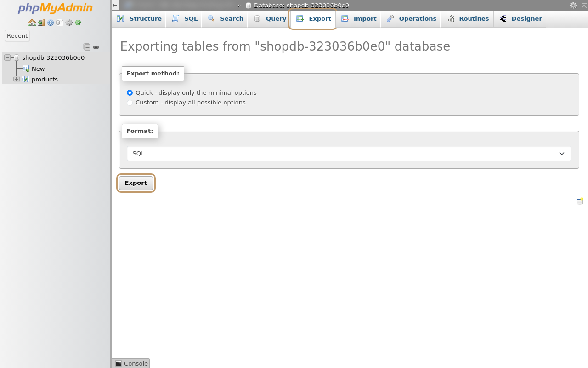The image size is (588, 368).
Task: Collapse the top menu with chevron icon
Action: point(584,5)
